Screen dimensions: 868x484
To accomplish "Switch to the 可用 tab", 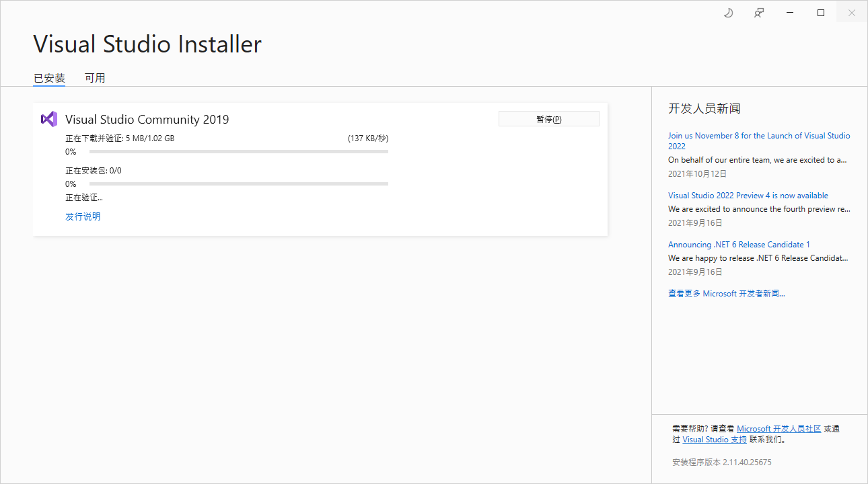I will [95, 78].
